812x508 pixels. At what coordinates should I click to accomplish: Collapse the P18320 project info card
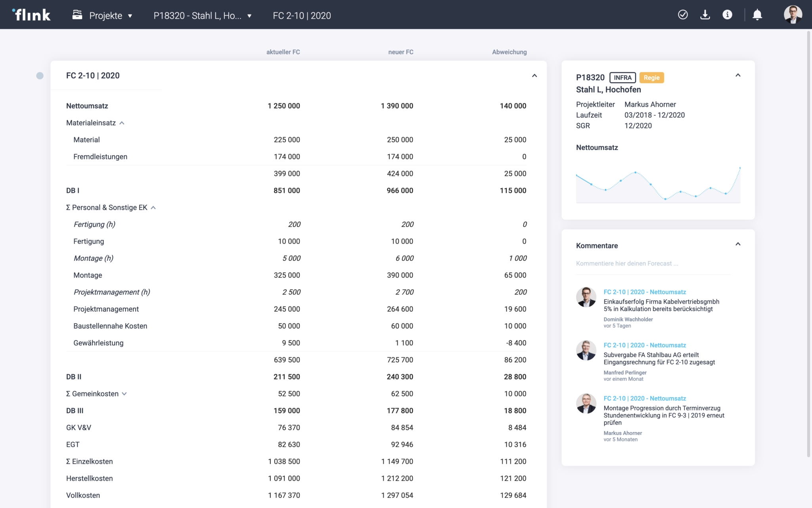pos(738,75)
